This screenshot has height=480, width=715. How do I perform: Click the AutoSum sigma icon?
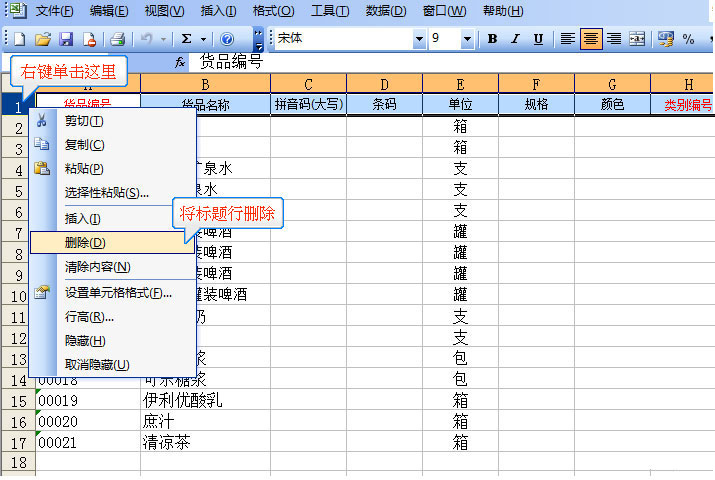pos(186,39)
